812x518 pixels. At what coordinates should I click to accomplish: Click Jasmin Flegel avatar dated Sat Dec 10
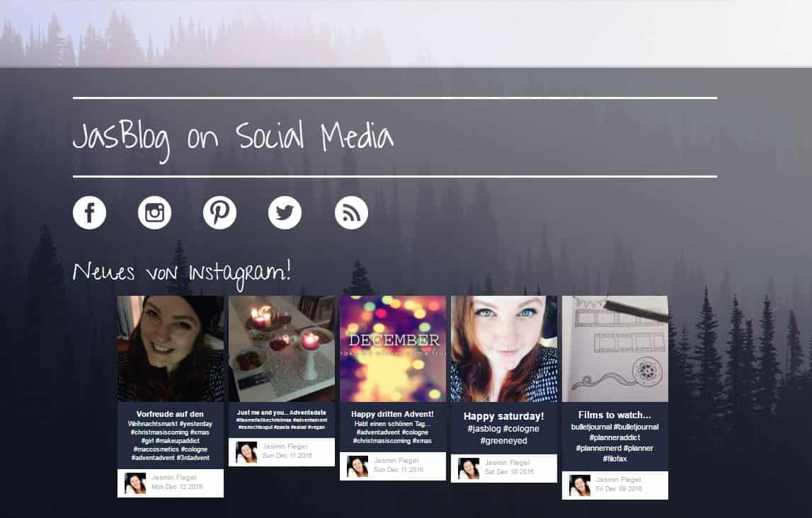point(469,468)
